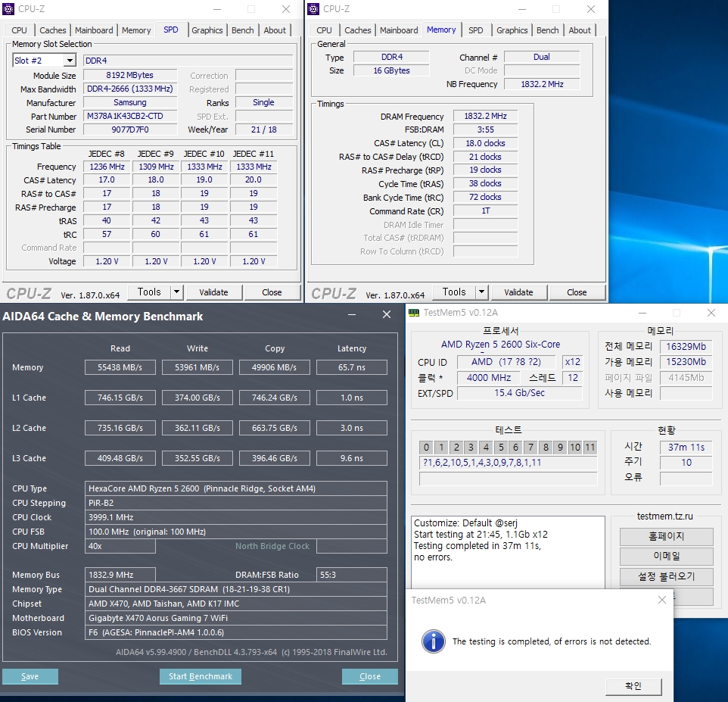Expand Tools dropdown arrow in Memory CPU-Z window
728x702 pixels.
point(481,292)
